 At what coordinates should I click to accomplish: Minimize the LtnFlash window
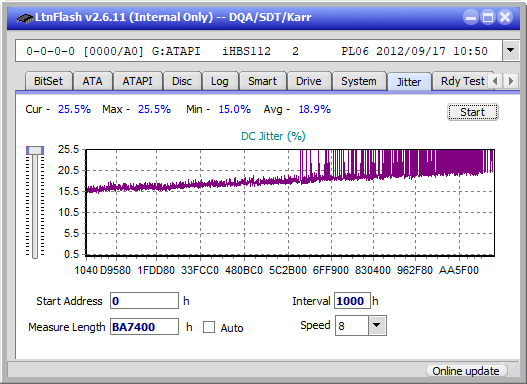pyautogui.click(x=471, y=17)
